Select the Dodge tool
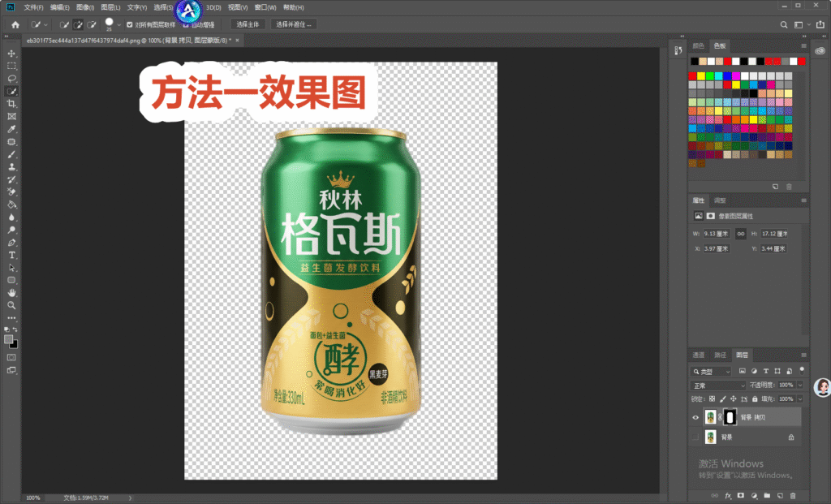The height and width of the screenshot is (504, 831). pyautogui.click(x=11, y=230)
